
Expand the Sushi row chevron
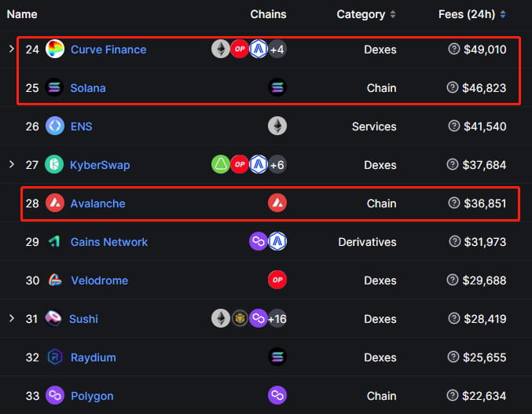(x=11, y=319)
